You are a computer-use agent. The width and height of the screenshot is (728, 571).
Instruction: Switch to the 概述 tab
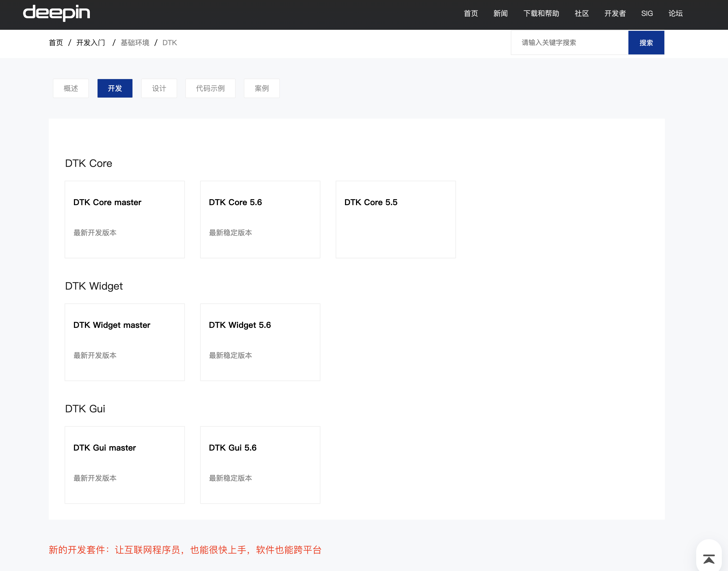71,88
